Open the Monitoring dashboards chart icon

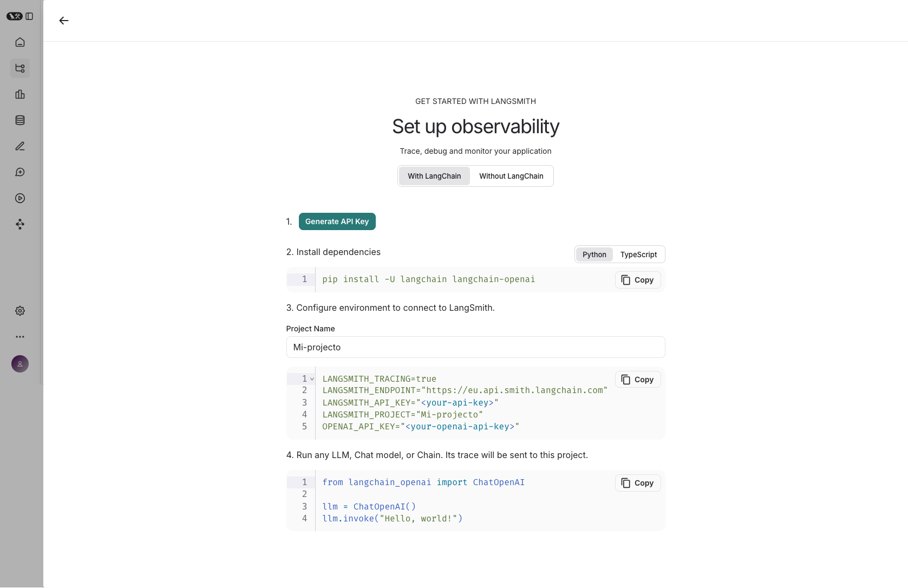pyautogui.click(x=20, y=94)
